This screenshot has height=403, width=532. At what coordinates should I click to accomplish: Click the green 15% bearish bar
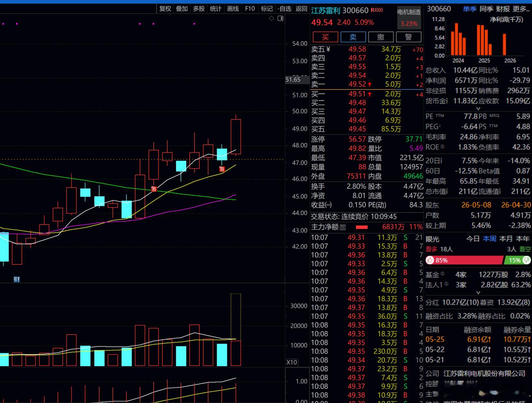[x=517, y=260]
